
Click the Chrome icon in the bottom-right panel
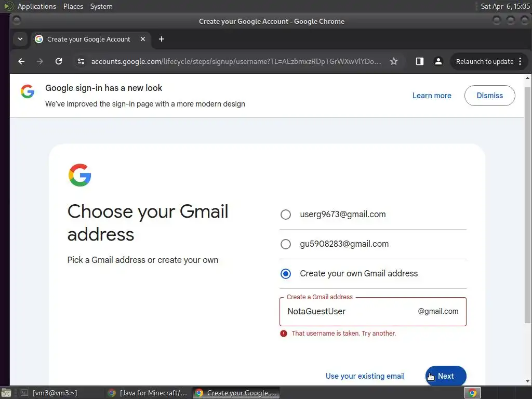tap(472, 393)
